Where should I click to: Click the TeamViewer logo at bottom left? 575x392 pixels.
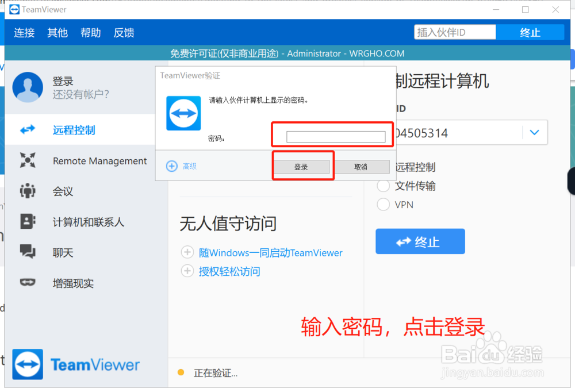(x=76, y=364)
